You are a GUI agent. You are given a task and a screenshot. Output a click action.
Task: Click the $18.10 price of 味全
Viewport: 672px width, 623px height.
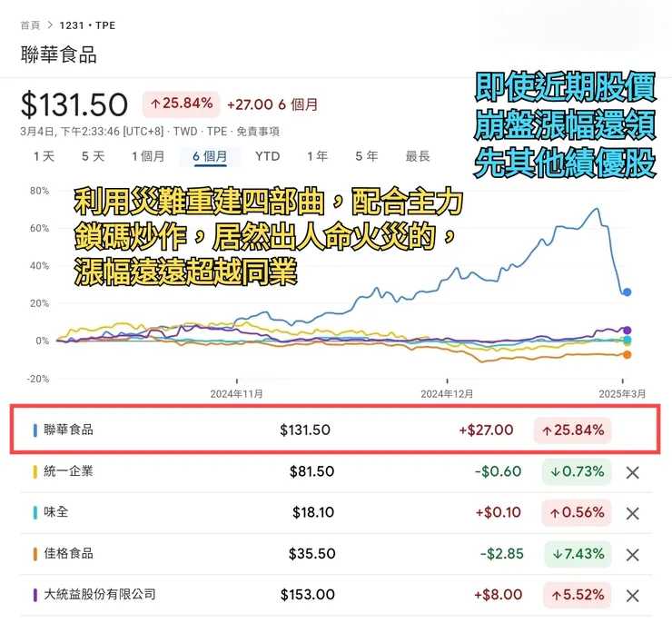(313, 512)
